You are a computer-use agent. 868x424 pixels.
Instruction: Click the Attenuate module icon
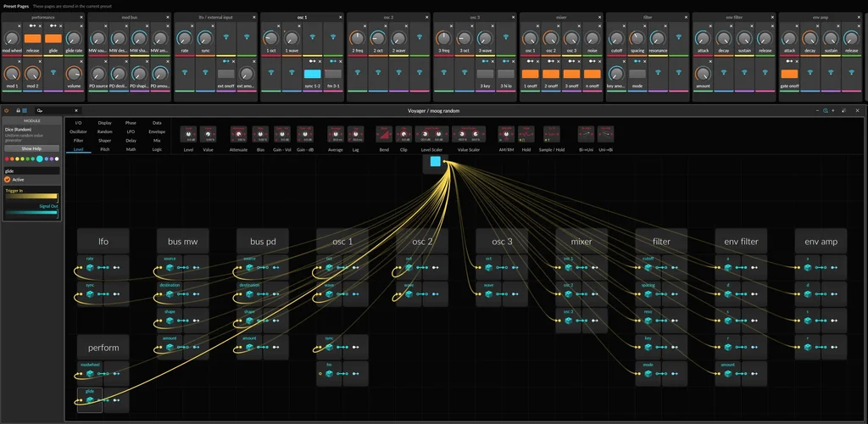point(238,135)
